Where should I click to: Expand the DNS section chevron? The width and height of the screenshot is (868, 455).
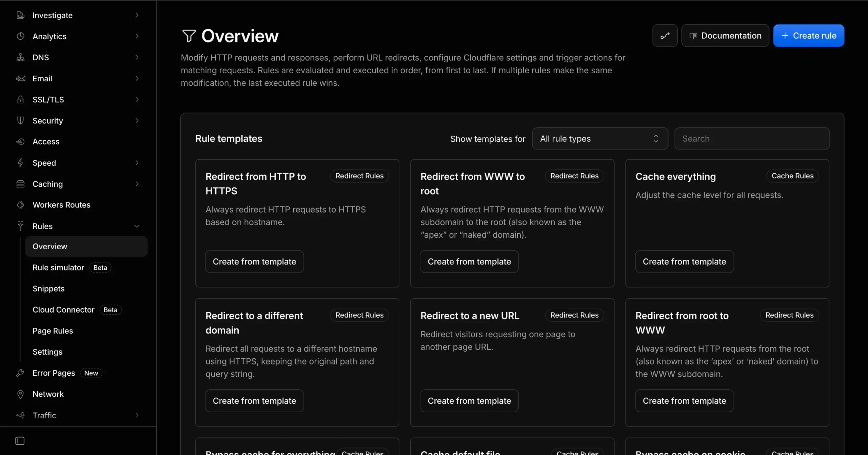point(137,57)
